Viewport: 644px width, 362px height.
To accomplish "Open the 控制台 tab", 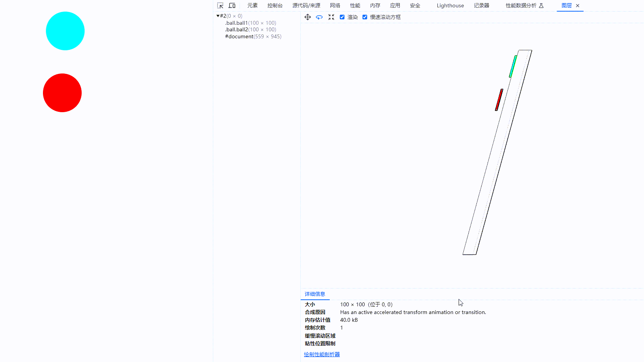I will click(x=275, y=5).
